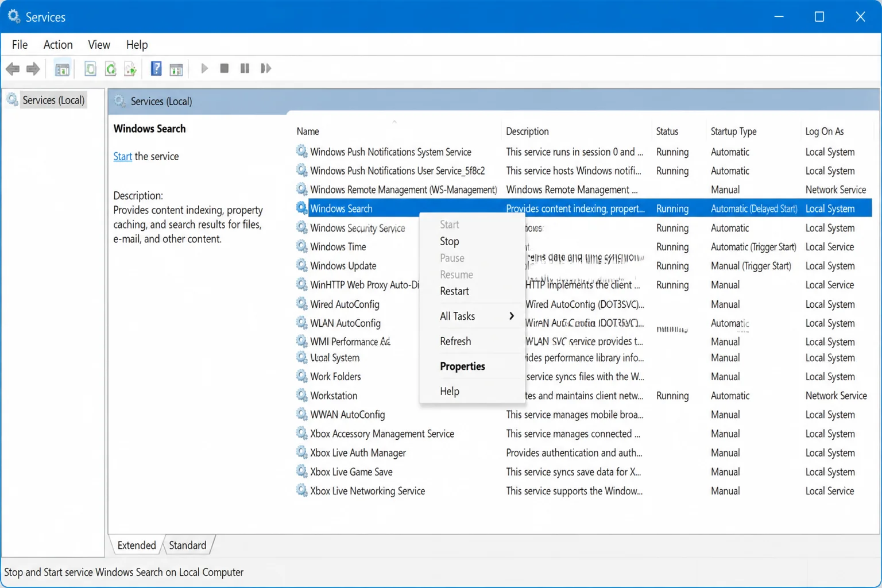Click gear icon beside Workstation
The height and width of the screenshot is (588, 882).
301,395
